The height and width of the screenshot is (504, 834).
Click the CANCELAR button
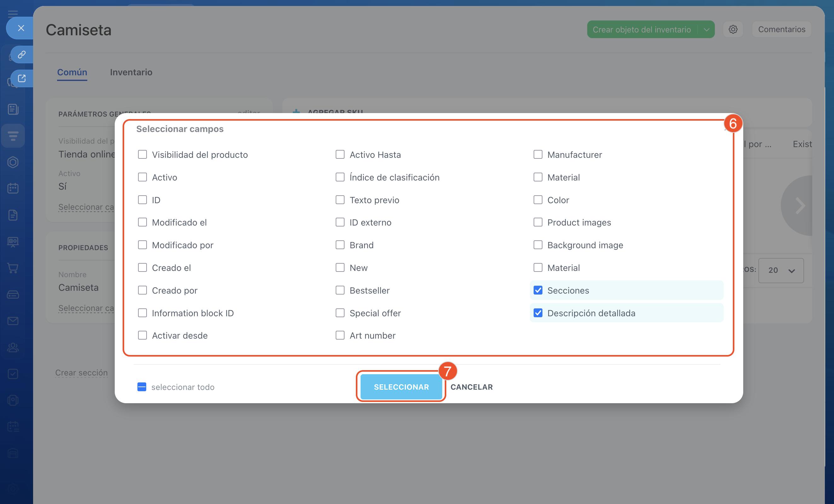[x=472, y=387]
